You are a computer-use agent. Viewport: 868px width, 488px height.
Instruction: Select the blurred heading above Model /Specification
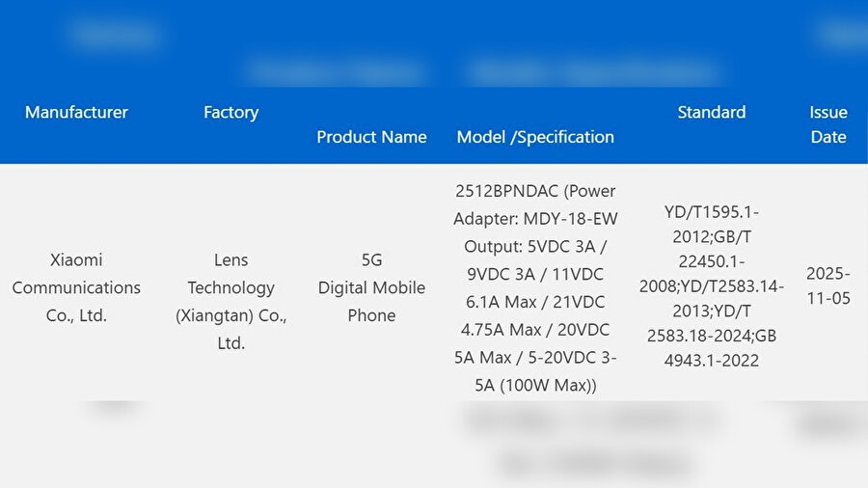click(x=593, y=71)
